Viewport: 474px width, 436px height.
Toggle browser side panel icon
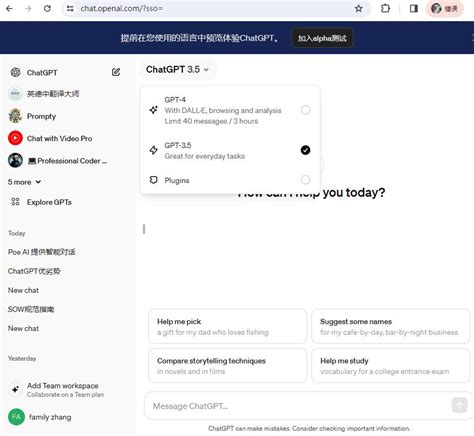point(414,8)
